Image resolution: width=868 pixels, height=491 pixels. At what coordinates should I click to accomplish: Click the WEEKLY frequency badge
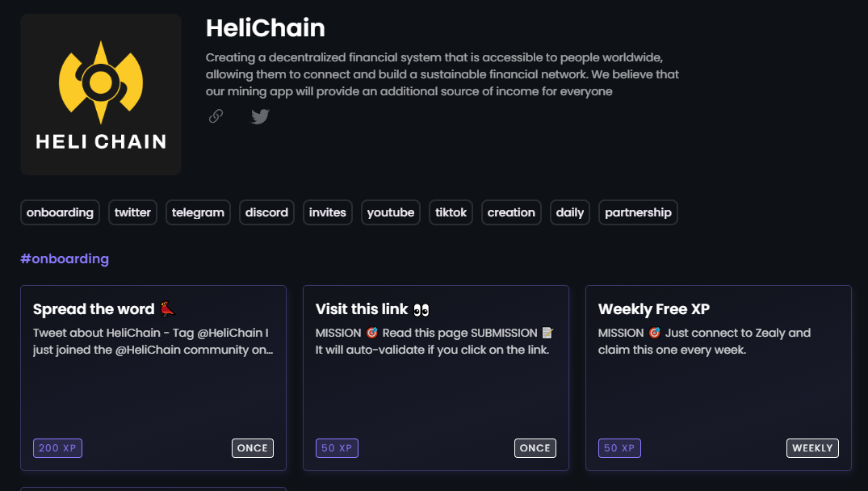812,448
